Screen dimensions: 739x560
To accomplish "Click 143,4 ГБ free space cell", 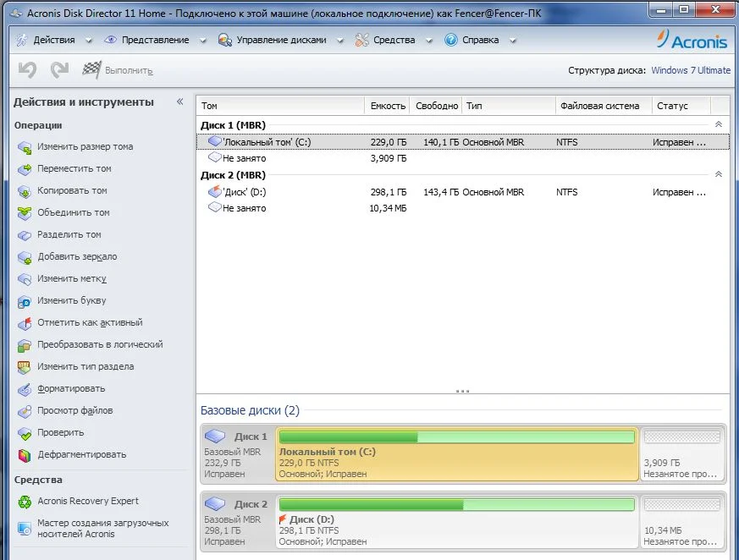I will point(441,192).
